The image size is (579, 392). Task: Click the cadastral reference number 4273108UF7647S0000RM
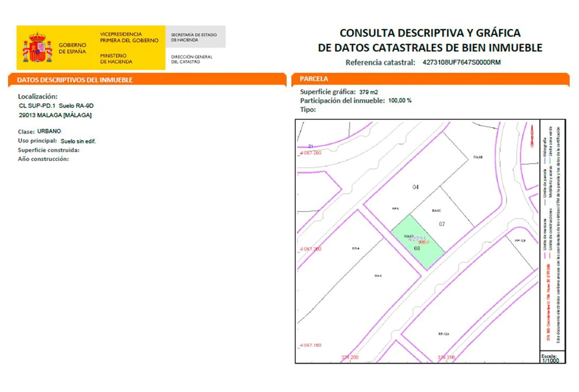[462, 62]
